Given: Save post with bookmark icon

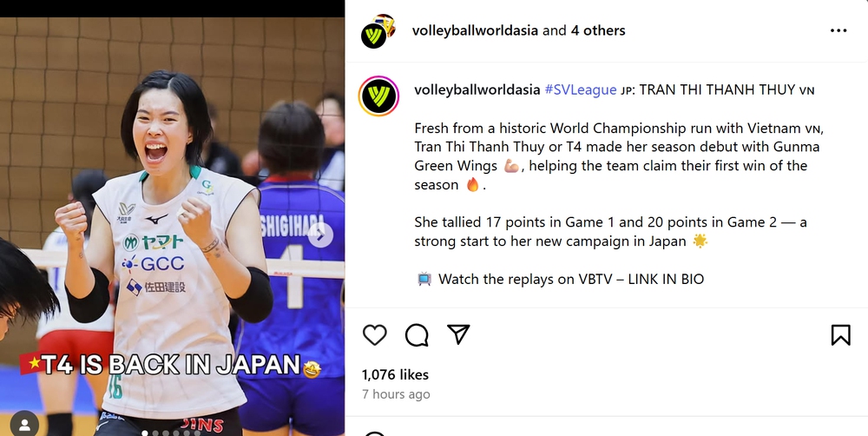Looking at the screenshot, I should 840,334.
